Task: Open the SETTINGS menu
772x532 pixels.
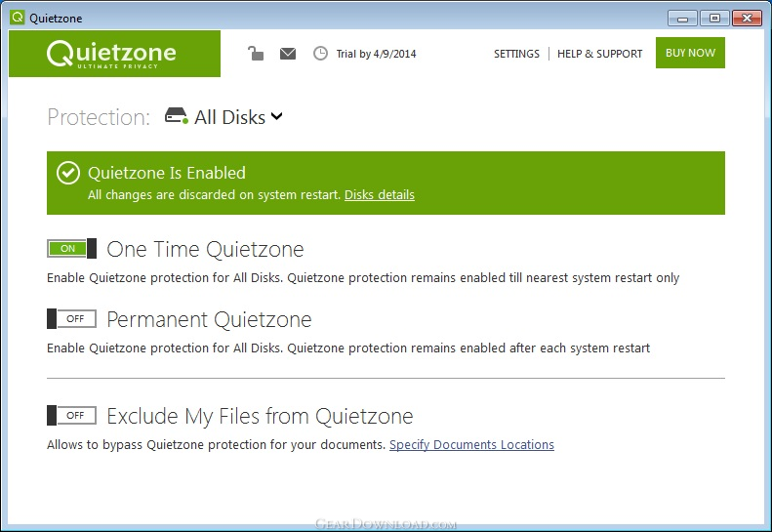Action: [x=516, y=54]
